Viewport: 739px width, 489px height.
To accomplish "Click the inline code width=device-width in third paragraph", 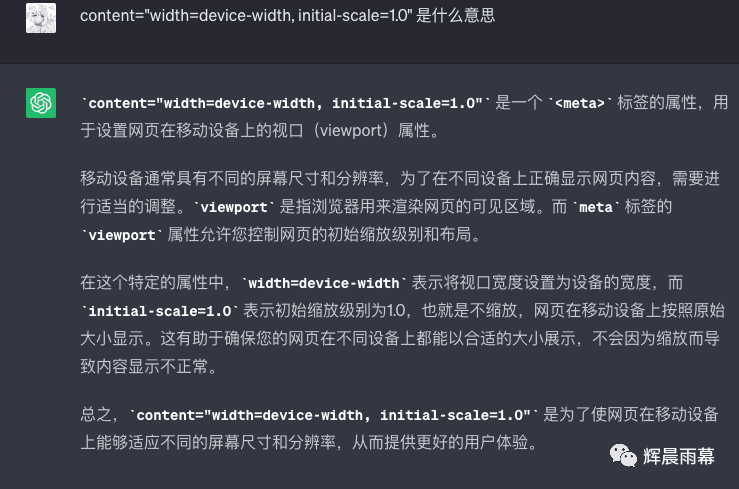I will click(323, 283).
